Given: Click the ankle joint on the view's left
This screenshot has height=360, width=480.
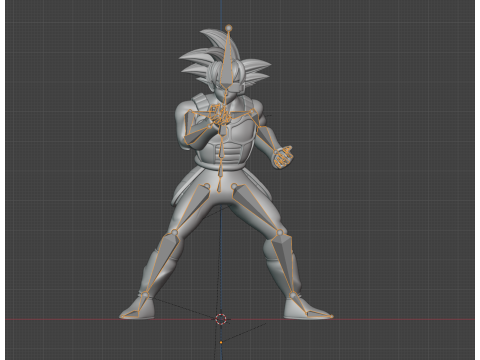Looking at the screenshot, I should click(x=146, y=294).
